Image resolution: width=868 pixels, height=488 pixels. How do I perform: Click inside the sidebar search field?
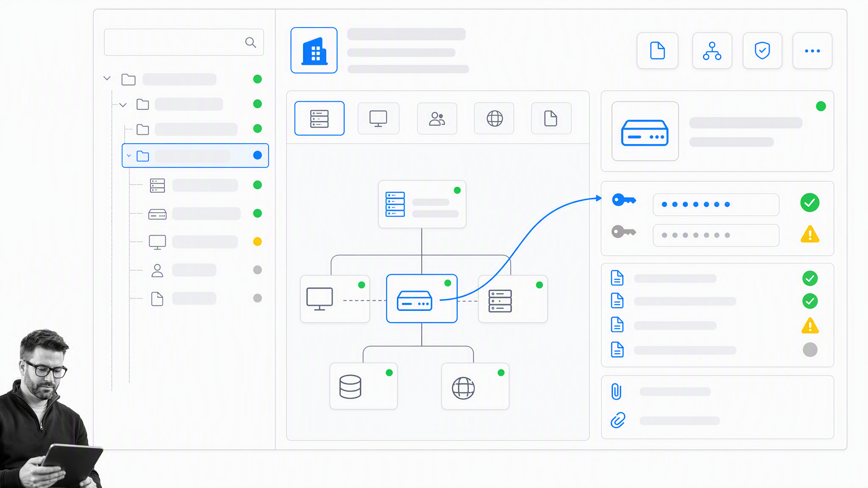tap(184, 42)
